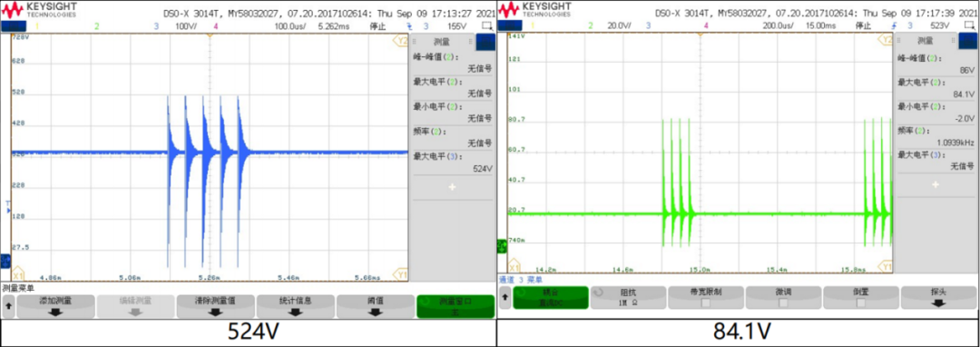Click Keysight logo in right scope

click(535, 9)
